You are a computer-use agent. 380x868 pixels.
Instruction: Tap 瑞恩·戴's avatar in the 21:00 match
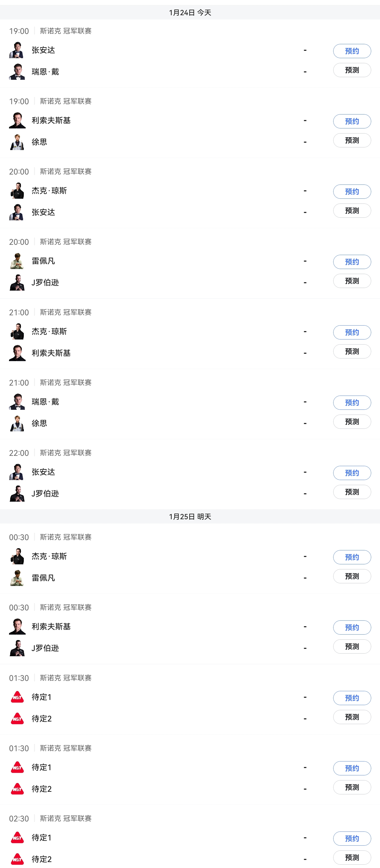(17, 402)
